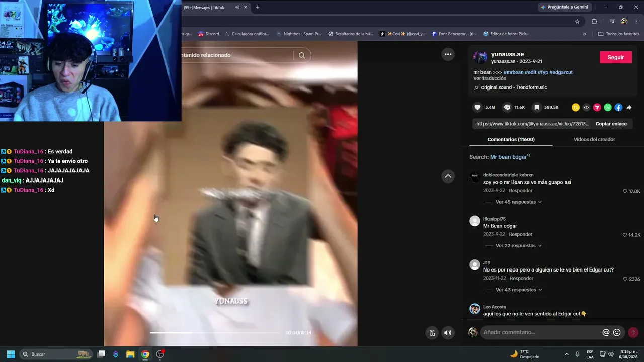644x362 pixels.
Task: Share the video to WhatsApp
Action: [608, 107]
